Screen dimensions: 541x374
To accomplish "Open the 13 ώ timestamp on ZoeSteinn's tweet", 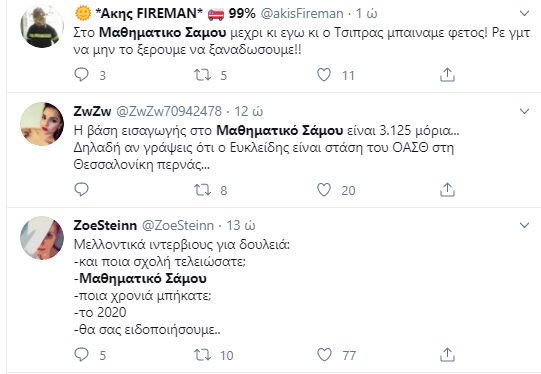I will [240, 225].
